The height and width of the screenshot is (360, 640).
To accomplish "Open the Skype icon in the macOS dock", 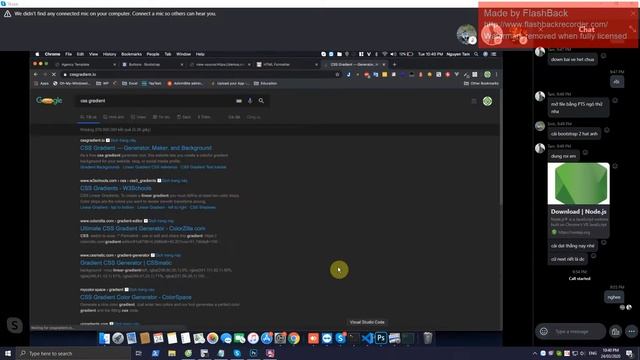I will (x=340, y=338).
